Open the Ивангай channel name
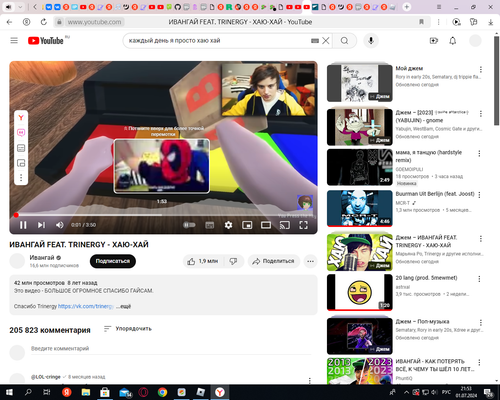Viewport: 500px width, 400px height. point(42,258)
